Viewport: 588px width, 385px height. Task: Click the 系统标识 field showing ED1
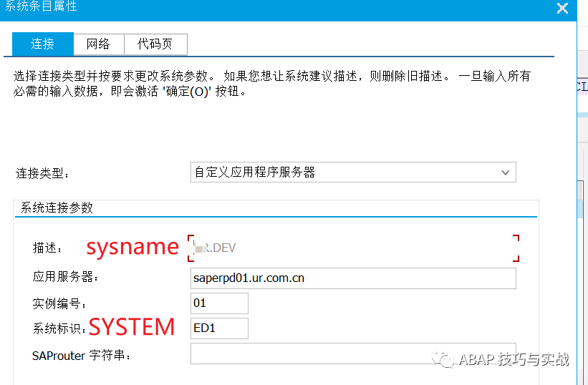click(219, 328)
